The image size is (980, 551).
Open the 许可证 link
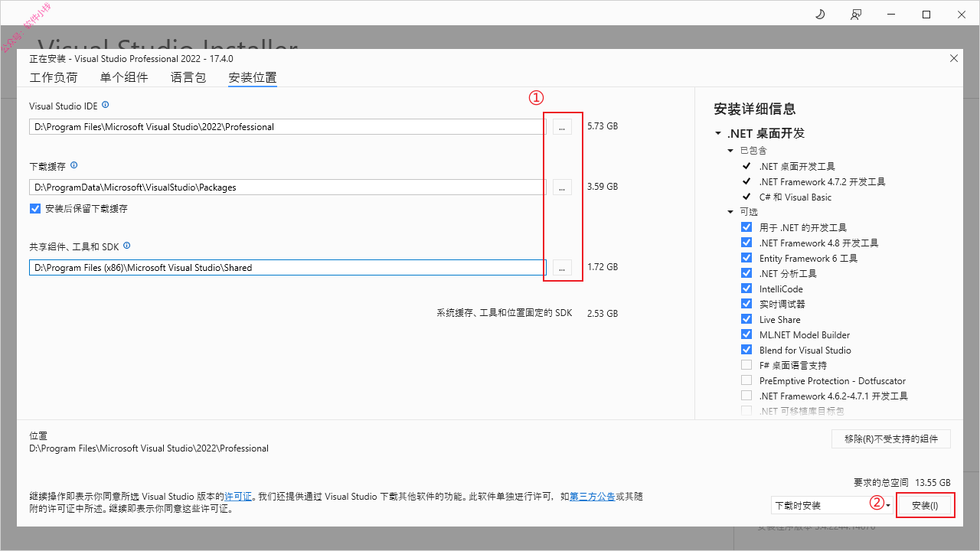pos(238,497)
